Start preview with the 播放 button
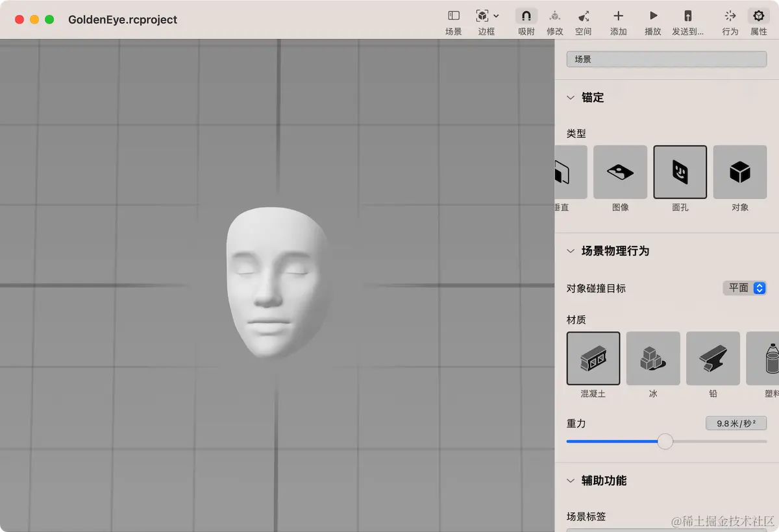Screen dimensions: 779x532 coord(653,16)
